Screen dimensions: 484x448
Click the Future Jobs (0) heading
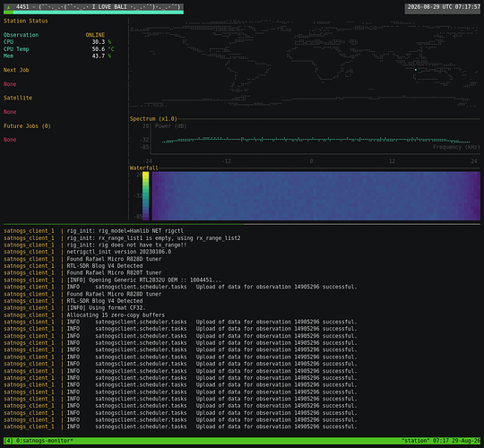coord(27,125)
